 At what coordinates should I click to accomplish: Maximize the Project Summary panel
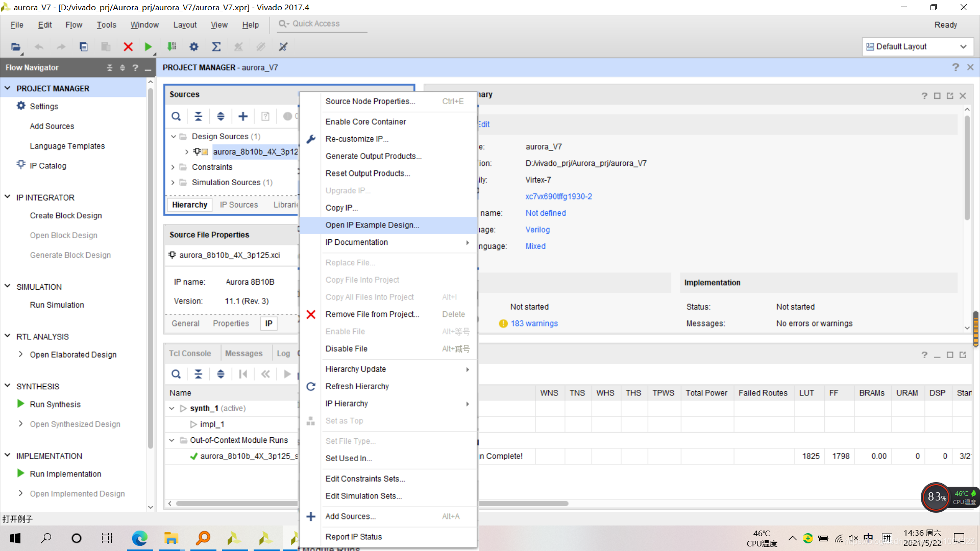[x=937, y=96]
